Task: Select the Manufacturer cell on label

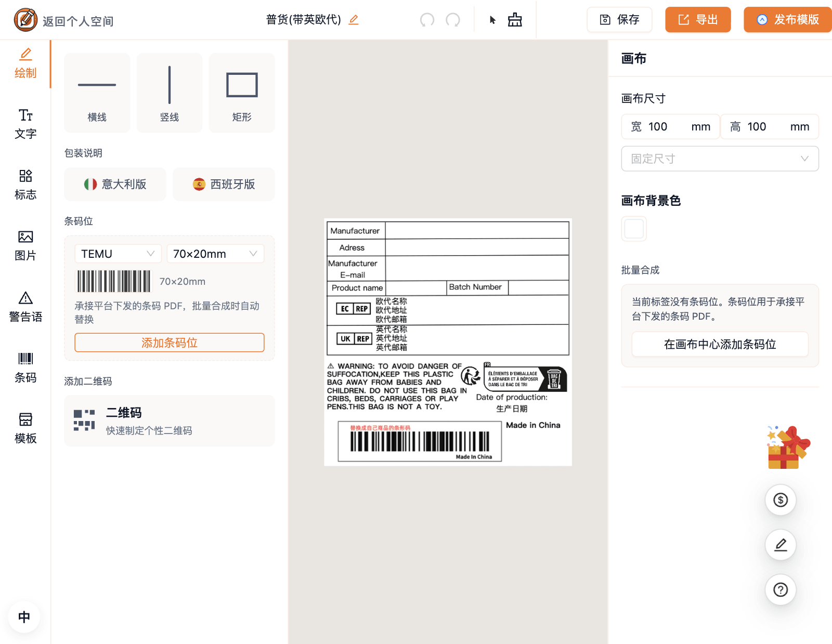Action: coord(356,231)
